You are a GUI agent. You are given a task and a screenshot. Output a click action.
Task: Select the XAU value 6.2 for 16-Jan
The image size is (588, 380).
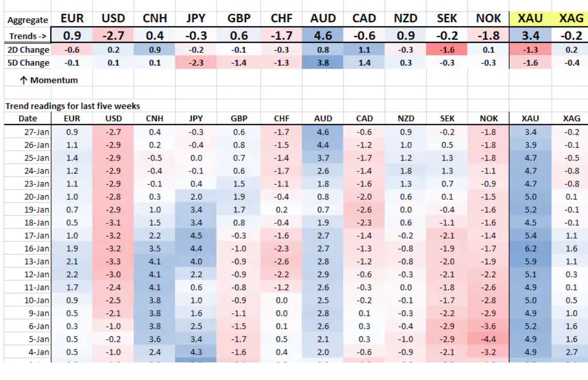[x=530, y=249]
